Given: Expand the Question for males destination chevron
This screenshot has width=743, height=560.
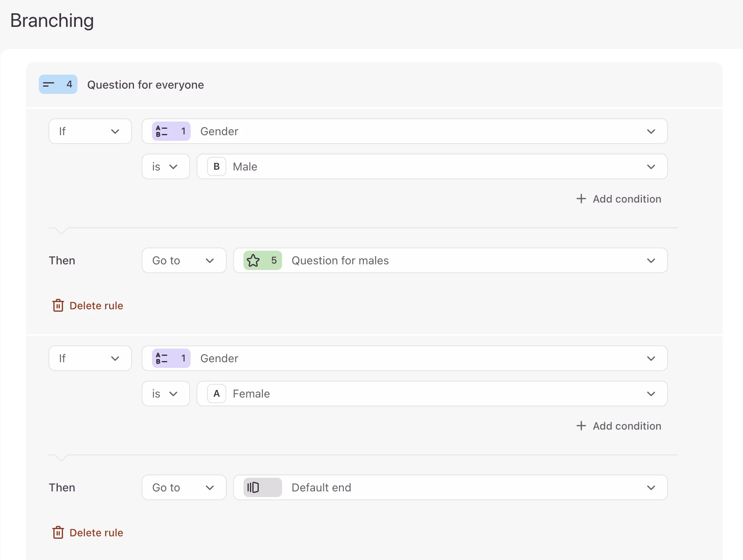Looking at the screenshot, I should click(651, 260).
